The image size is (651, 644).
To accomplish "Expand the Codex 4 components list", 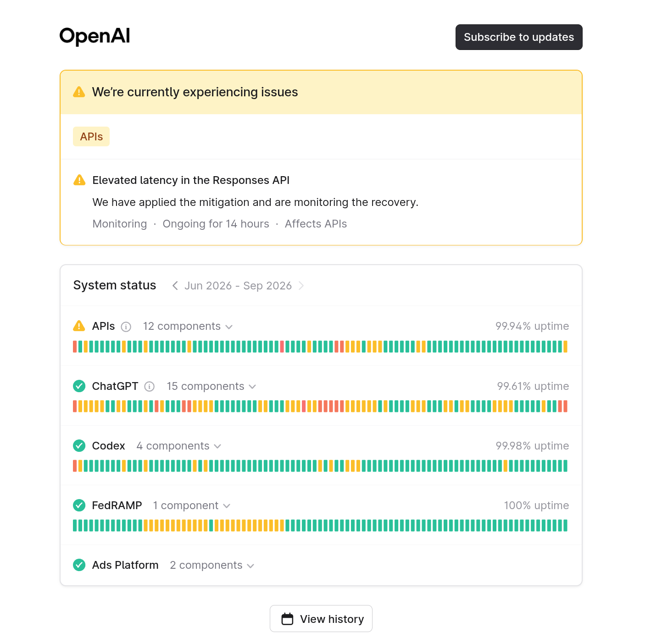I will tap(179, 446).
